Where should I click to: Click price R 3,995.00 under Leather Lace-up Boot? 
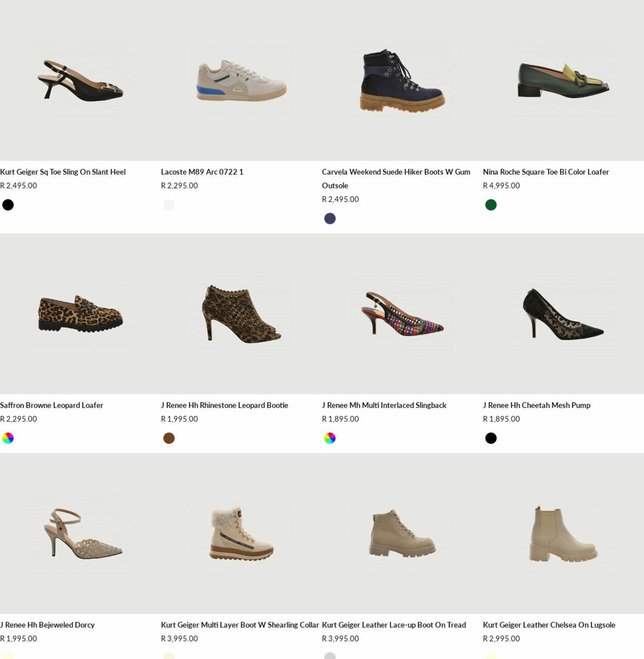click(341, 639)
